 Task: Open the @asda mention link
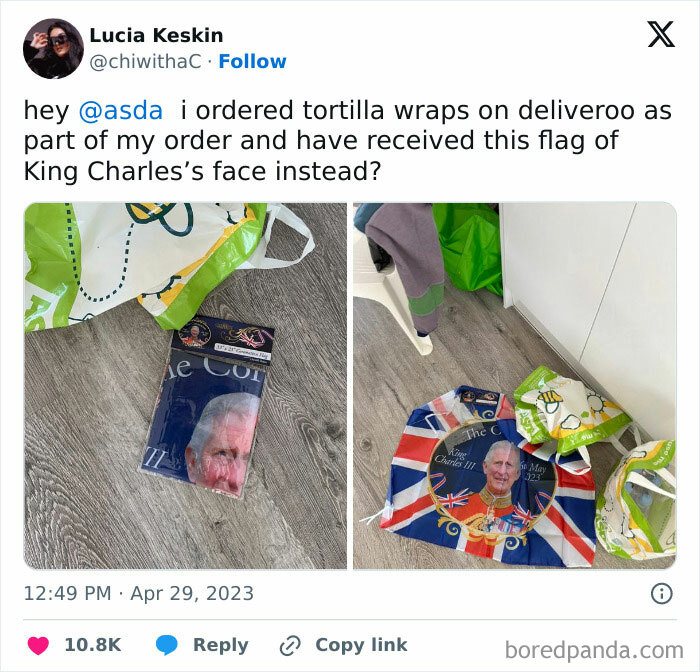tap(121, 110)
